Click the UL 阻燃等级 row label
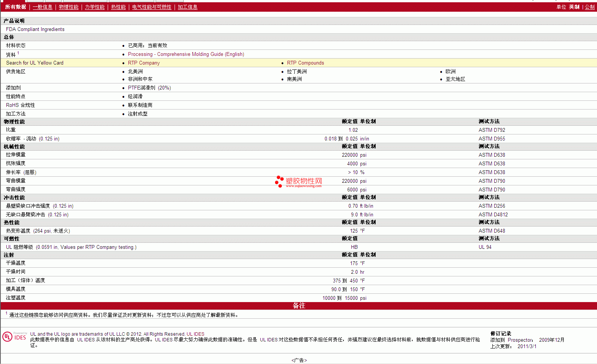 71,247
